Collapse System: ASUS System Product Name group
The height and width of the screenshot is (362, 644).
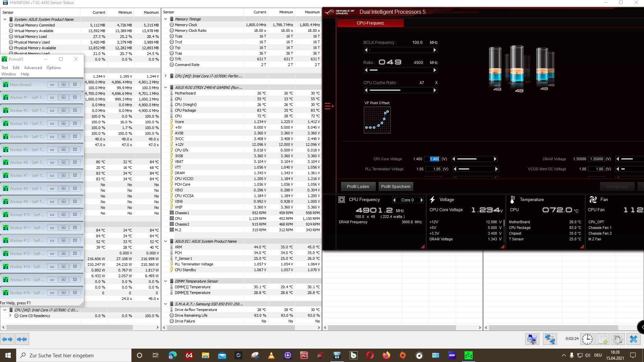[5, 19]
